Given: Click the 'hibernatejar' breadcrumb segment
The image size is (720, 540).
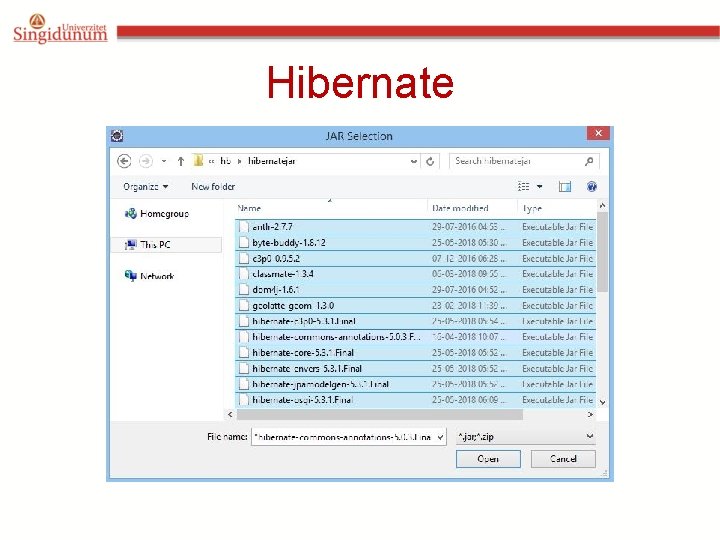Looking at the screenshot, I should (271, 161).
